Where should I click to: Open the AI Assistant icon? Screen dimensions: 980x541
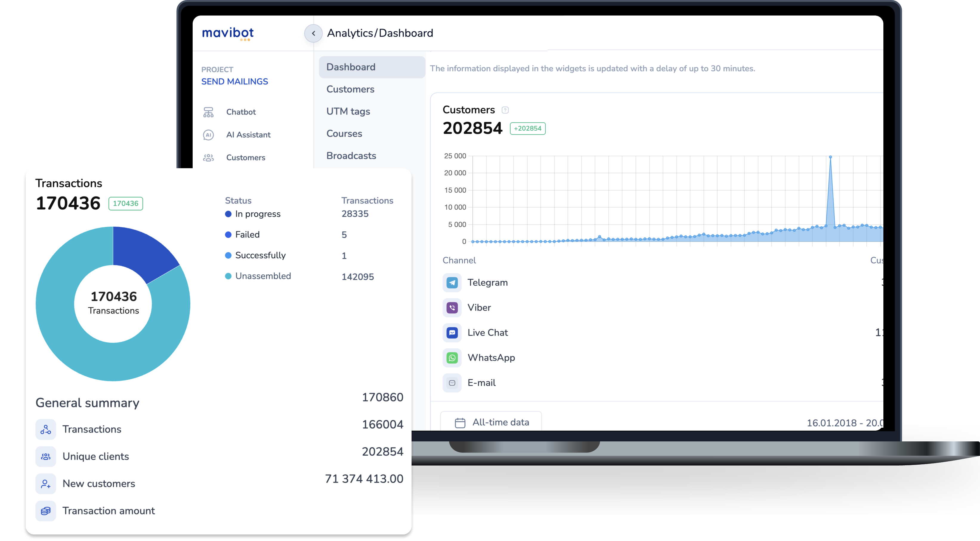(208, 135)
